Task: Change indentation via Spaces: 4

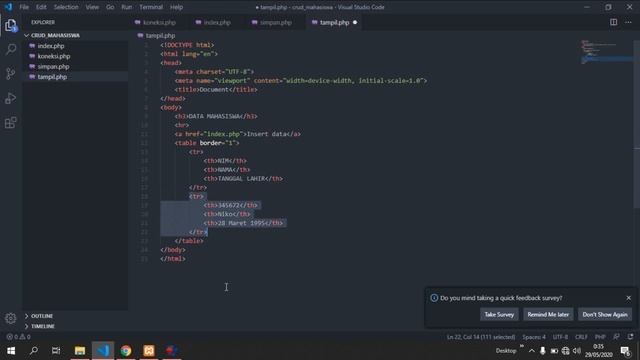Action: pos(534,337)
